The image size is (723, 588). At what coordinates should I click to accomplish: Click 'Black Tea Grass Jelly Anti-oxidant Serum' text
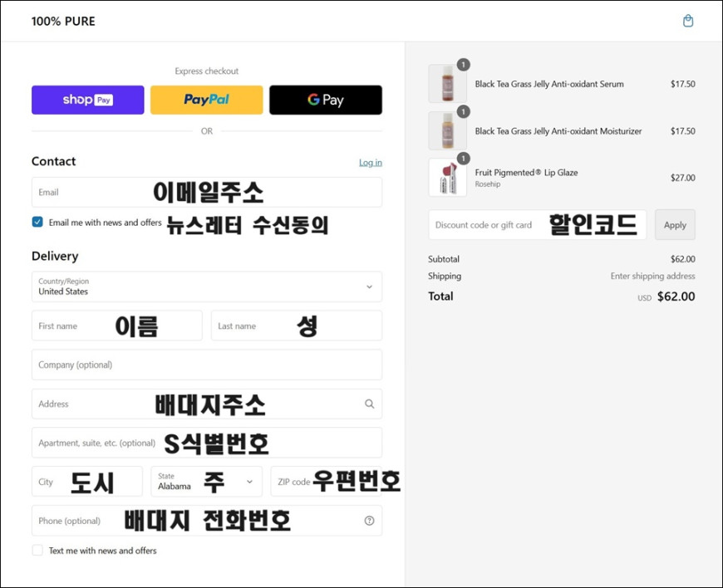[549, 84]
